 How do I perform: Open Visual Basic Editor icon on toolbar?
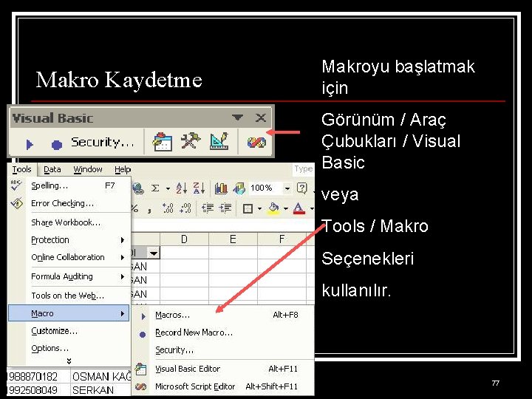pos(162,142)
